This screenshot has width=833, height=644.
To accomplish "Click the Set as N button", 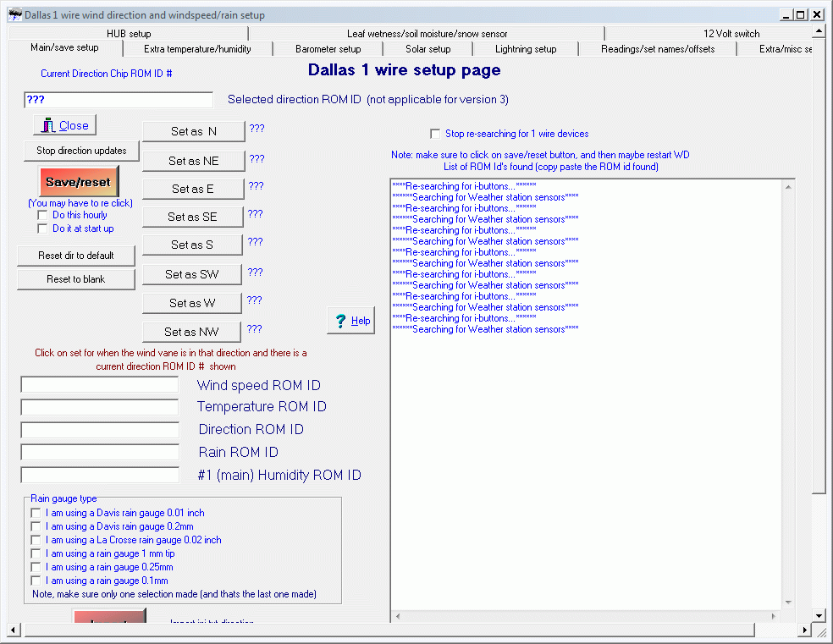I will (x=193, y=131).
